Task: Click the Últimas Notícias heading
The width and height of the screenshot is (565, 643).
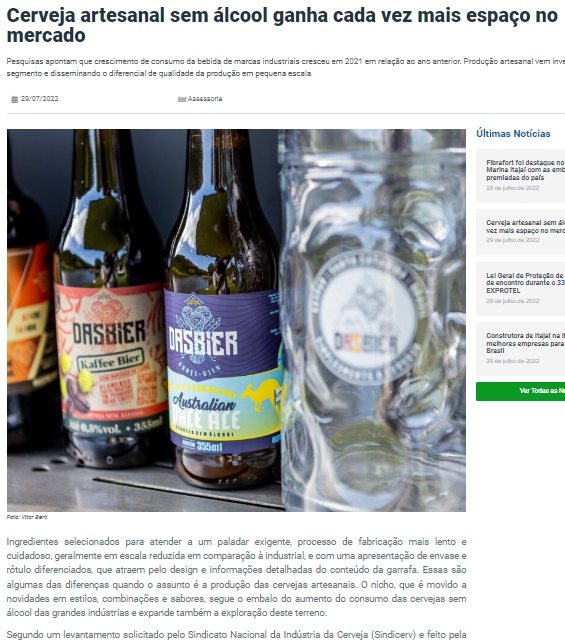Action: coord(513,134)
